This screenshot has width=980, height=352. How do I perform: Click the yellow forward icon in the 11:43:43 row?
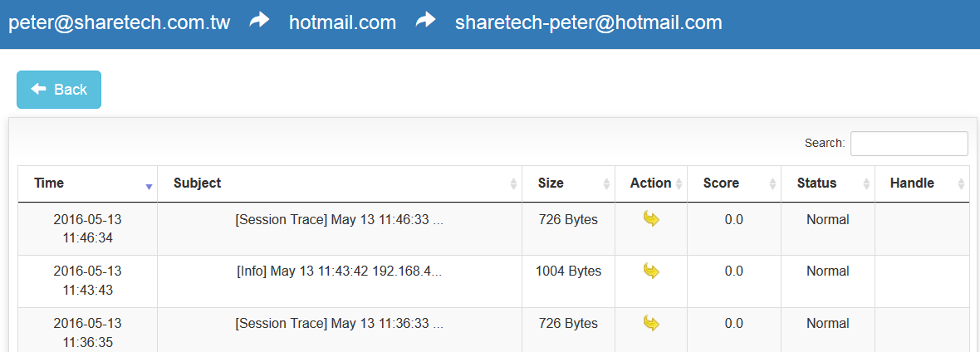651,271
